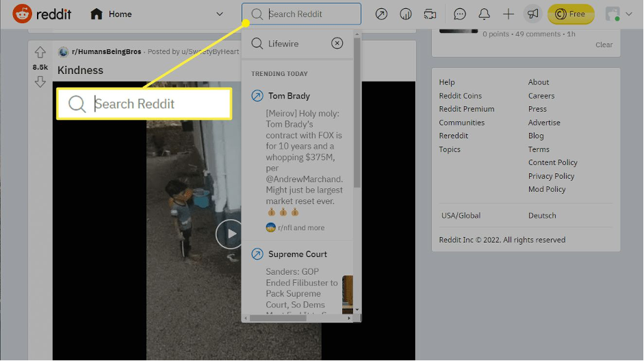Image resolution: width=644 pixels, height=361 pixels.
Task: Open the chat bubble icon
Action: click(x=460, y=14)
